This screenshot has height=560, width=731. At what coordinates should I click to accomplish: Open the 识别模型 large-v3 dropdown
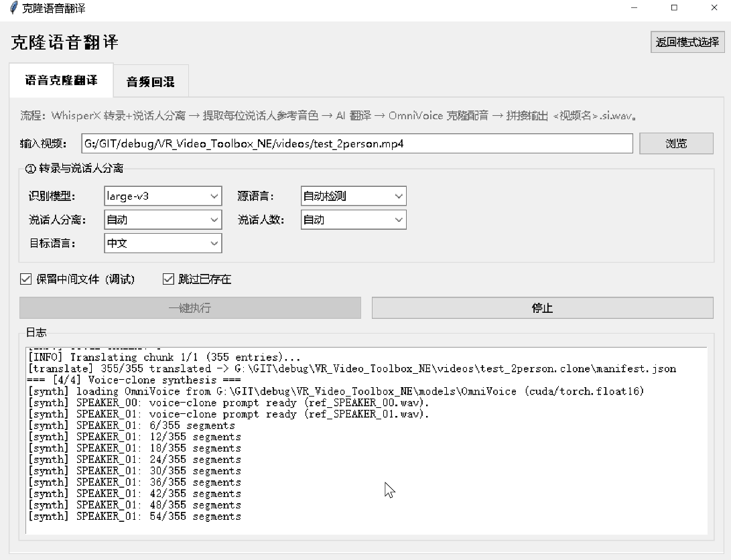coord(163,196)
